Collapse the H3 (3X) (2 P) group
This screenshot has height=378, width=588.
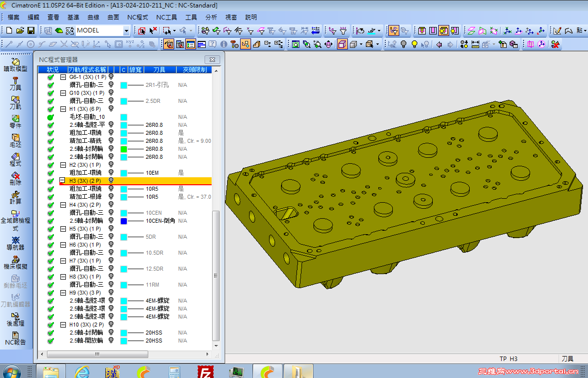coord(62,180)
